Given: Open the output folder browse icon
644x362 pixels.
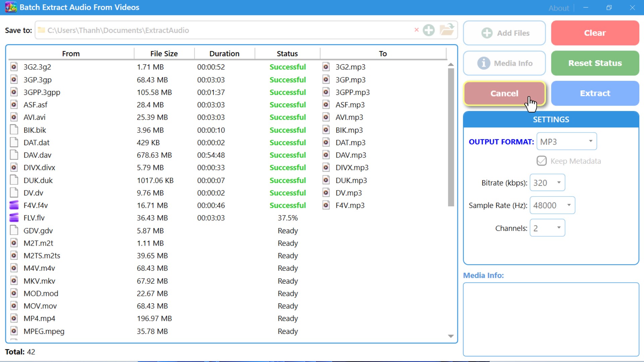Looking at the screenshot, I should (x=447, y=30).
